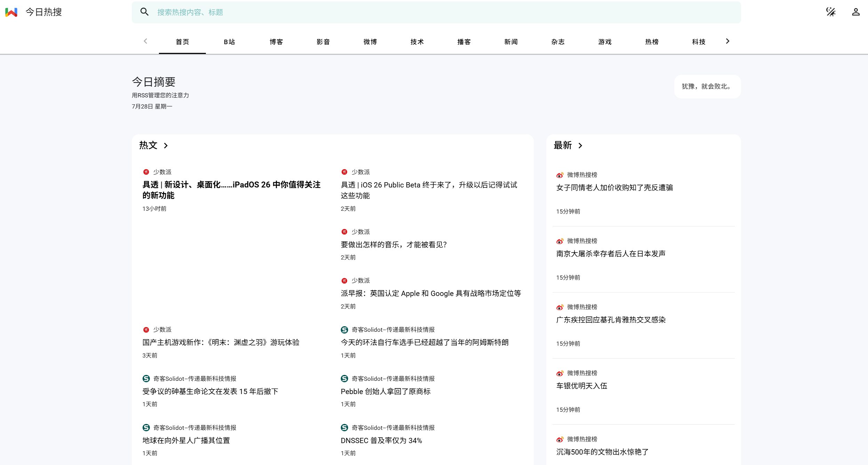Image resolution: width=868 pixels, height=465 pixels.
Task: Go to the 新闻 tab
Action: [x=511, y=42]
